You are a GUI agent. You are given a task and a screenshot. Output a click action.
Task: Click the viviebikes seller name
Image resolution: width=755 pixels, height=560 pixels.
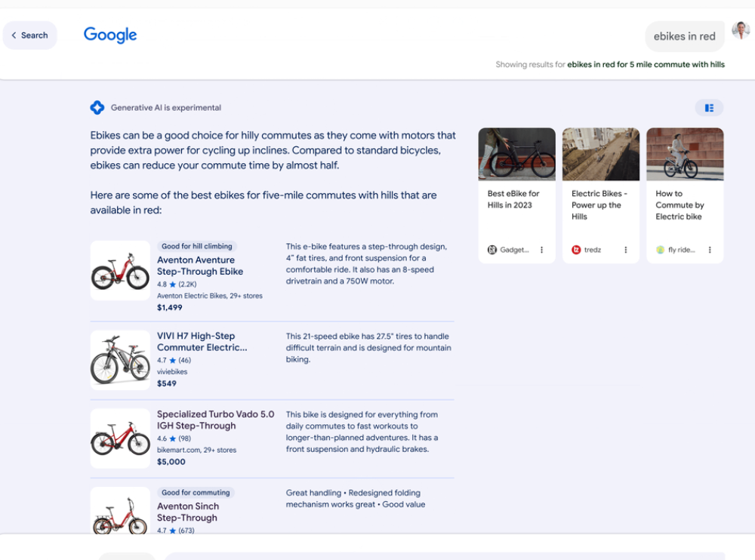point(172,372)
